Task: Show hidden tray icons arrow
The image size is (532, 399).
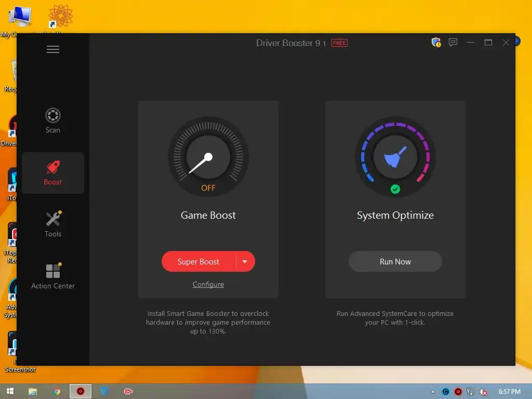Action: (433, 392)
